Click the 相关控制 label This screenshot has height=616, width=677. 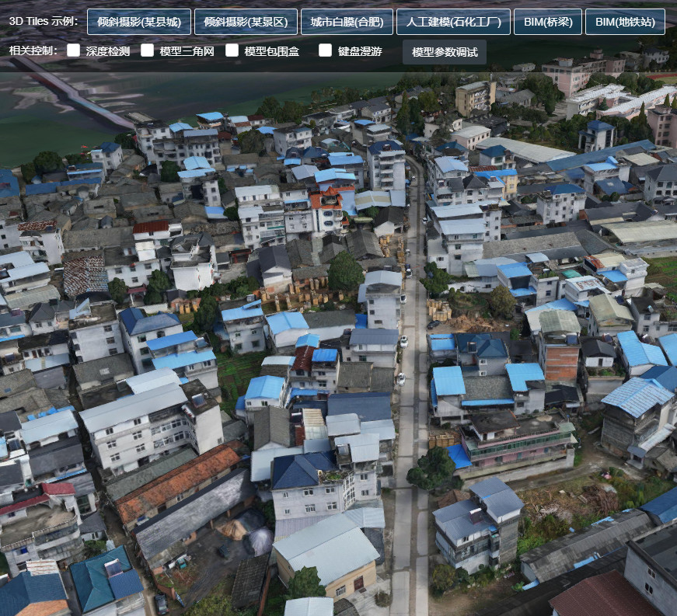[33, 51]
